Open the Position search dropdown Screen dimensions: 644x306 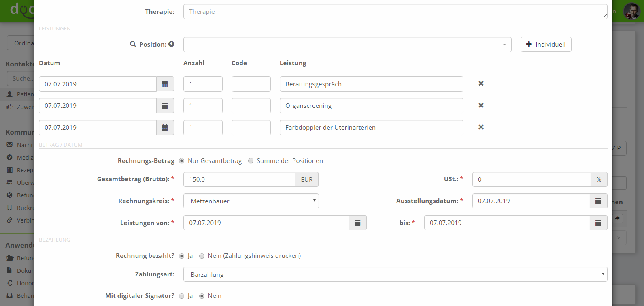347,45
